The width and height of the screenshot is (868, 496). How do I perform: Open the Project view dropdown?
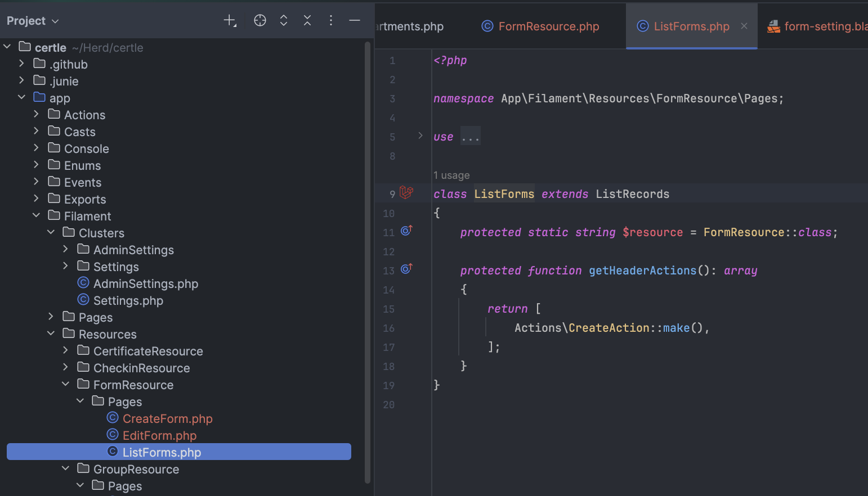coord(33,21)
